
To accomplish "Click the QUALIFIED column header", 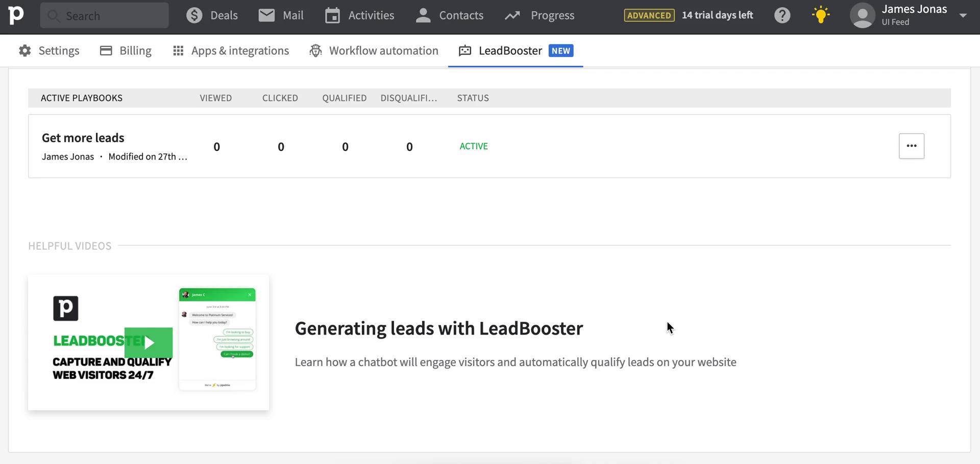I will (x=345, y=98).
